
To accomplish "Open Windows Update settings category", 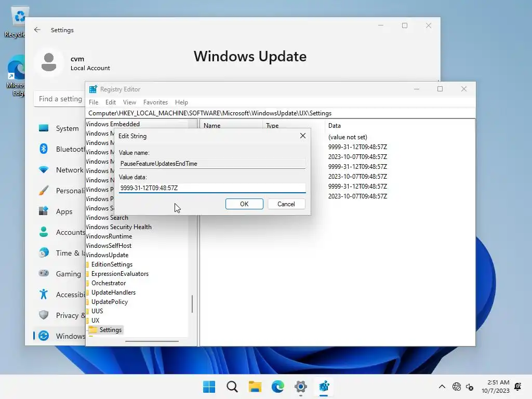I will point(60,336).
